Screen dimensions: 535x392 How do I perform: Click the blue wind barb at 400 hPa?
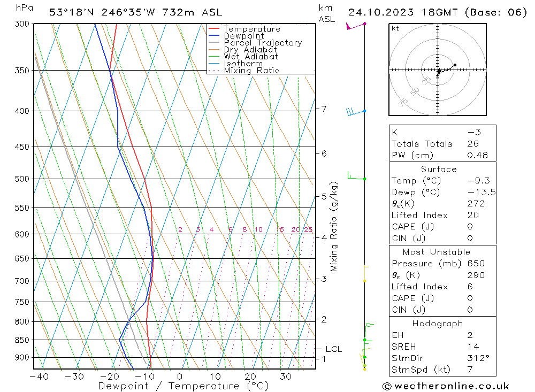[x=356, y=112]
